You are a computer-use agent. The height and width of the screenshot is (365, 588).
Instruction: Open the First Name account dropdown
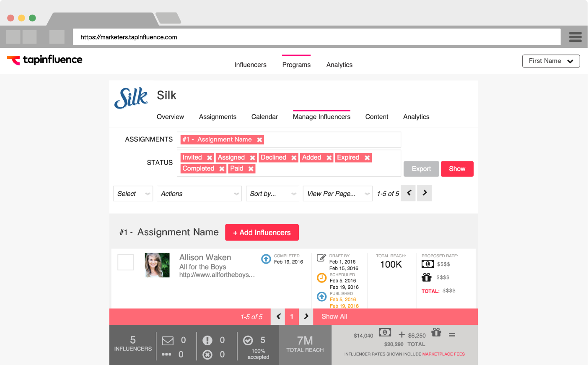click(551, 61)
